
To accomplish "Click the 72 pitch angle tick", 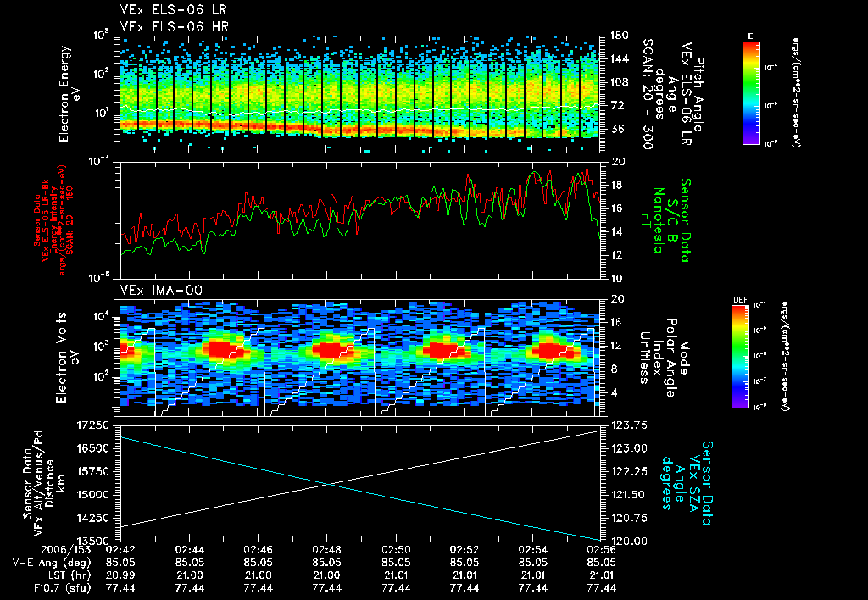I will pyautogui.click(x=618, y=105).
